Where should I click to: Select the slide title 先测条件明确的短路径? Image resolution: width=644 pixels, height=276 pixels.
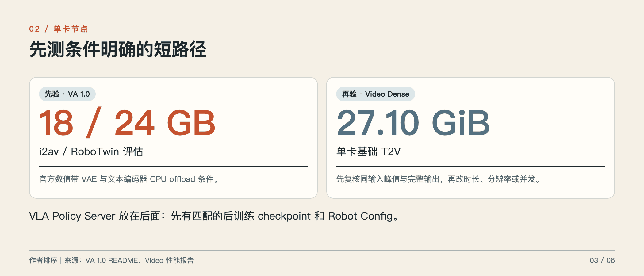coord(118,49)
